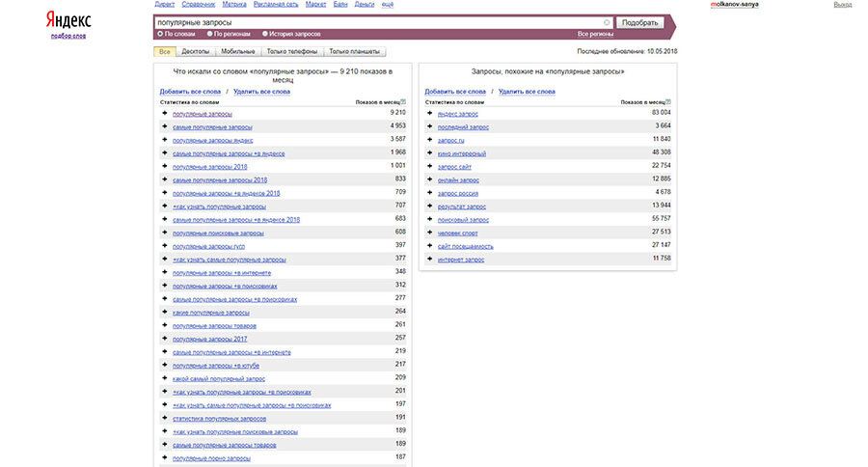The image size is (868, 467).
Task: Add 'поисковый запрос' with plus icon
Action: point(429,219)
